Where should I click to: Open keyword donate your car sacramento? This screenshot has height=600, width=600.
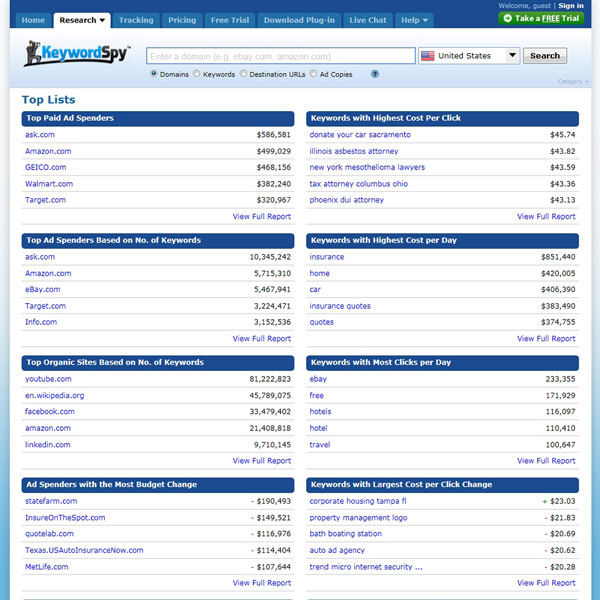pos(360,135)
